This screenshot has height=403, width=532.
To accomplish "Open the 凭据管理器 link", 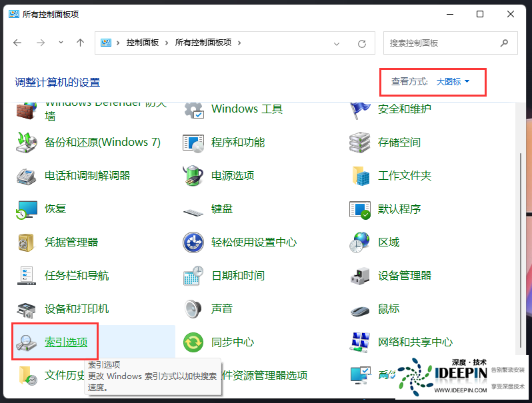I will 71,242.
